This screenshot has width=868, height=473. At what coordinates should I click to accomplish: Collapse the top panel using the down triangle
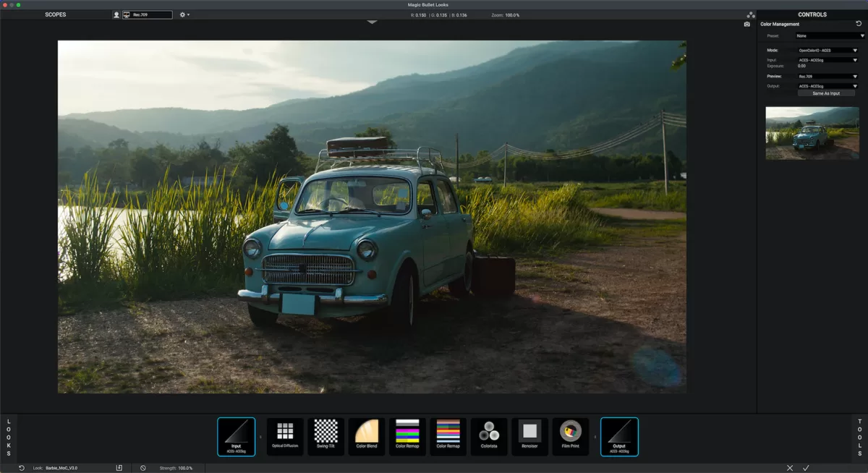click(x=372, y=22)
